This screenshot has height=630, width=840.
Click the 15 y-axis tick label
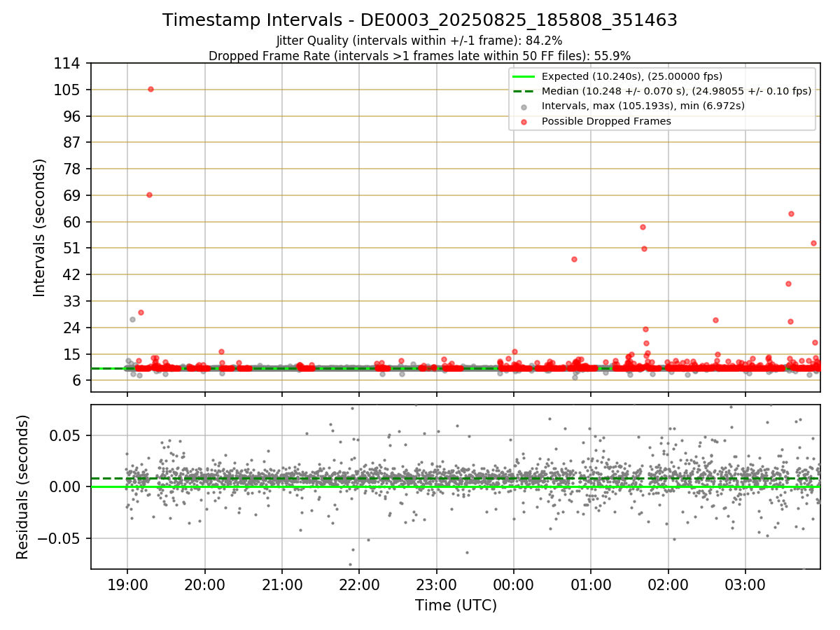tap(73, 354)
